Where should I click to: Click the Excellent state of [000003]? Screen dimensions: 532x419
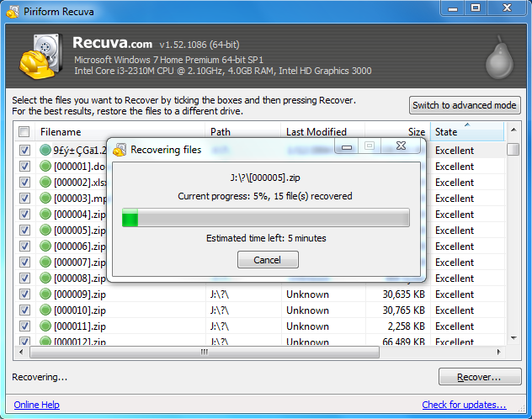(455, 199)
